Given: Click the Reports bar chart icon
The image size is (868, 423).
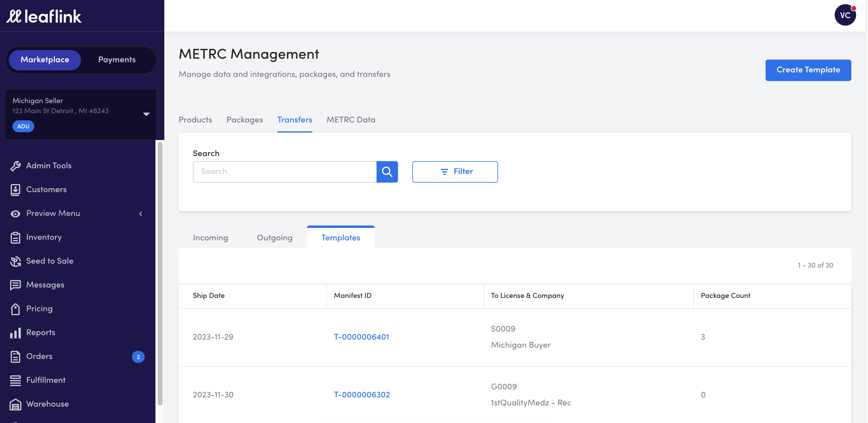Looking at the screenshot, I should tap(15, 333).
